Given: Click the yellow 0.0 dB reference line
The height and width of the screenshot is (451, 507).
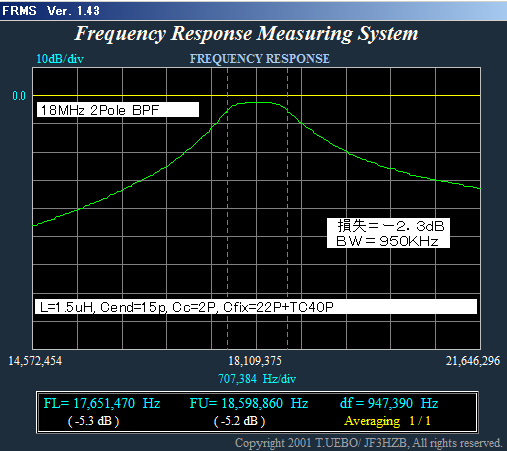Looking at the screenshot, I should (256, 96).
